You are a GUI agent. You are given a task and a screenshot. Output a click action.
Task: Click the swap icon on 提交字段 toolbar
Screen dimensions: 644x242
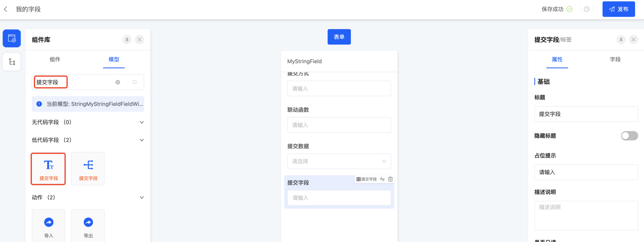(x=382, y=179)
